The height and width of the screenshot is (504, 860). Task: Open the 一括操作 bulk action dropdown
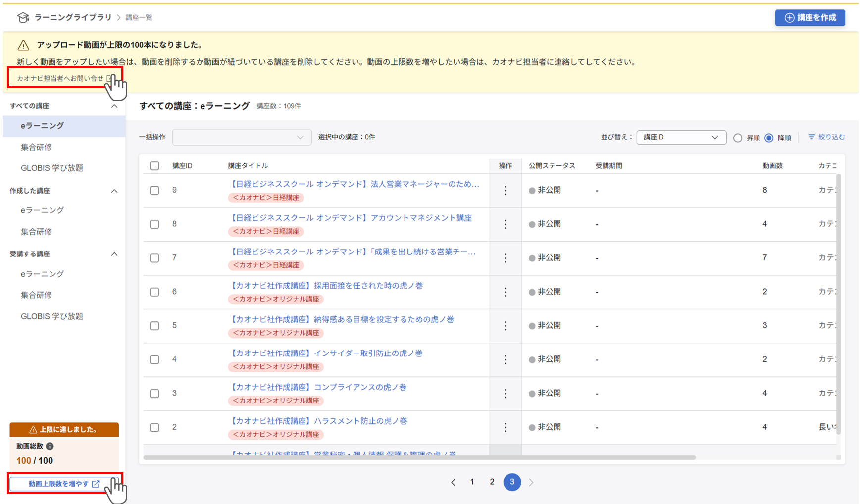coord(242,137)
